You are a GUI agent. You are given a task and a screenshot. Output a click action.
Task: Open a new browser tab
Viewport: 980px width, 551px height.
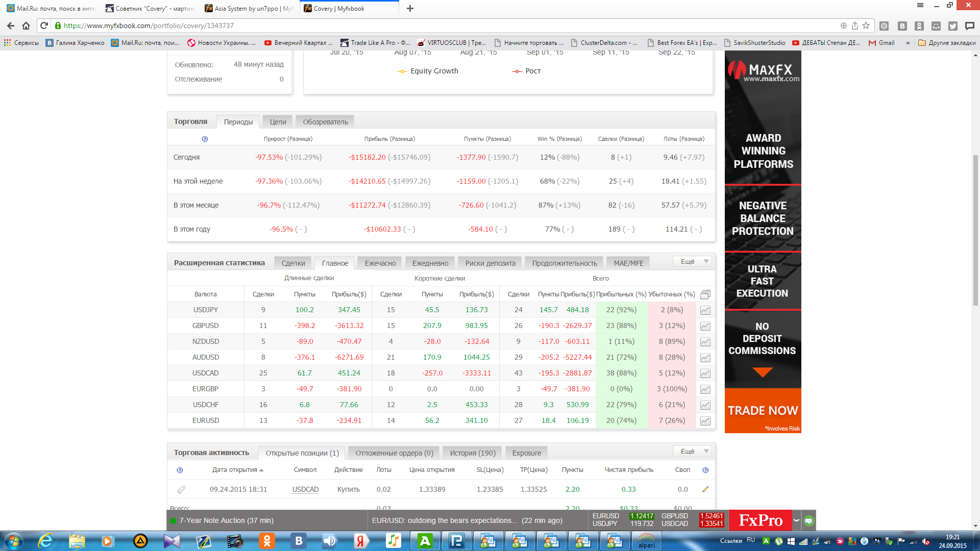pos(410,8)
